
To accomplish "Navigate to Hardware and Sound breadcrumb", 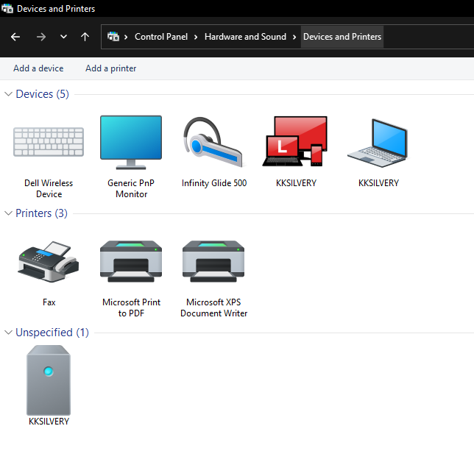I will point(245,37).
